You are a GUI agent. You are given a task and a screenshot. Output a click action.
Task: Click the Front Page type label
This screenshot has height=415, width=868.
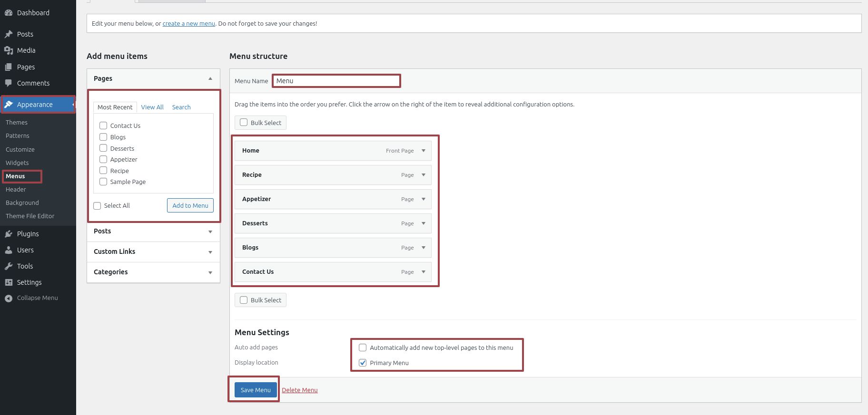tap(400, 151)
